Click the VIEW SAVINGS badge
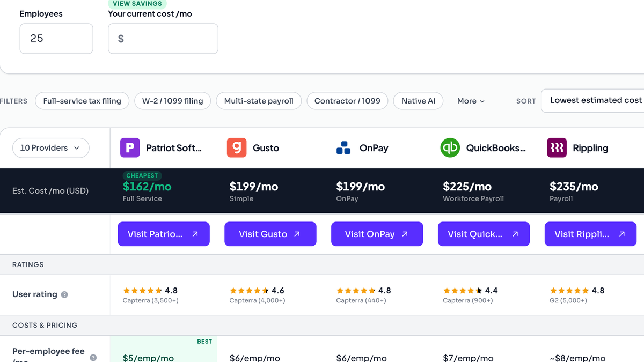This screenshot has width=644, height=362. point(137,4)
